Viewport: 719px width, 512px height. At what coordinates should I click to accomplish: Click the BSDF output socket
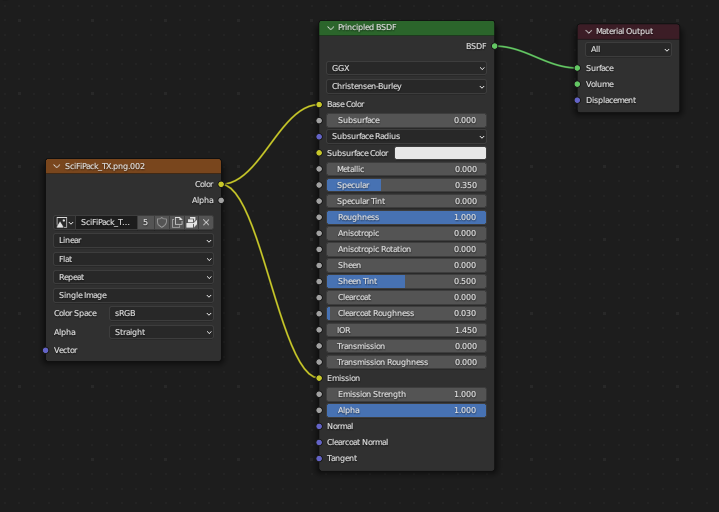pyautogui.click(x=494, y=46)
